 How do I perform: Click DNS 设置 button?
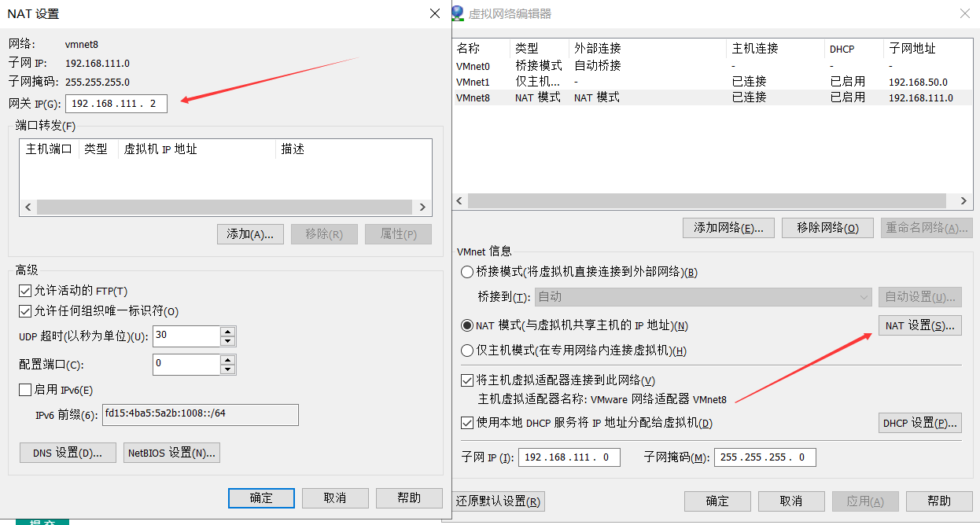[x=68, y=453]
